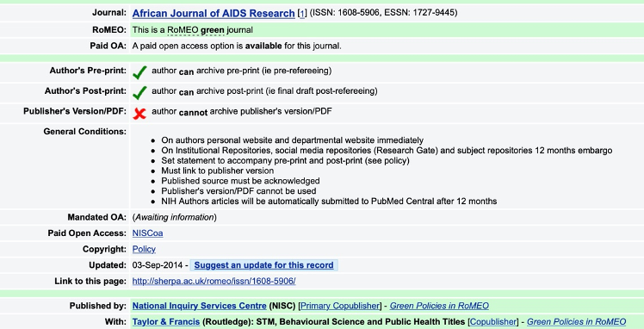Image resolution: width=644 pixels, height=329 pixels.
Task: Click the personal website immediately condition
Action: point(292,140)
